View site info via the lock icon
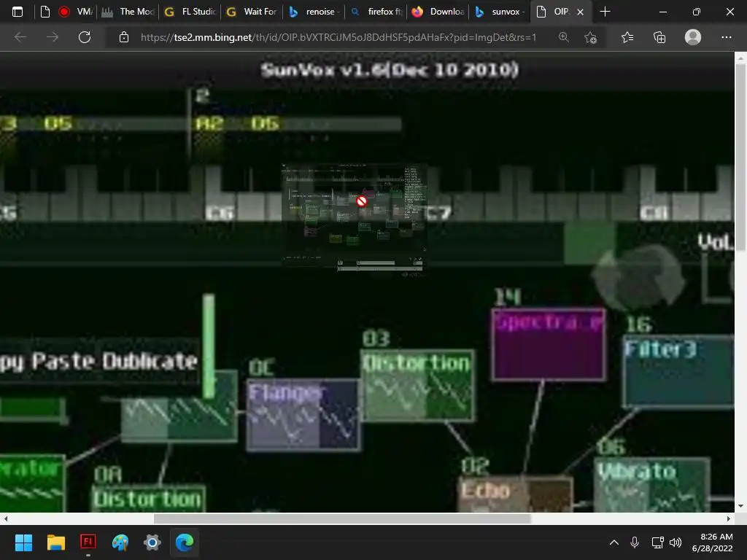The height and width of the screenshot is (560, 747). 124,37
